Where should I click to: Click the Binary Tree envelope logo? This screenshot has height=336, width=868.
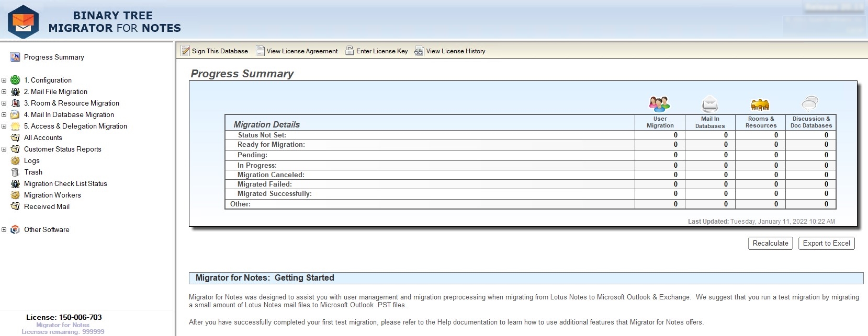click(24, 22)
